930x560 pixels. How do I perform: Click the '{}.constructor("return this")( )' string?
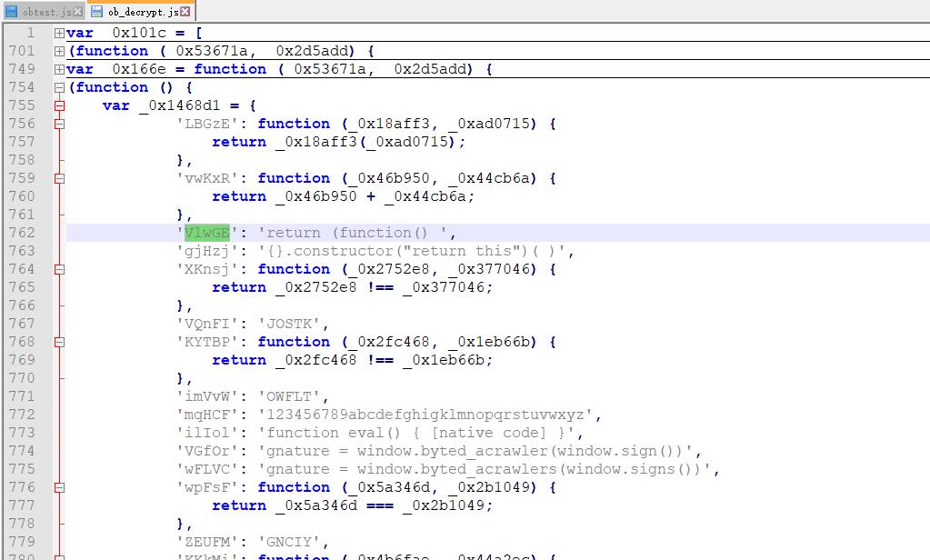(x=412, y=251)
